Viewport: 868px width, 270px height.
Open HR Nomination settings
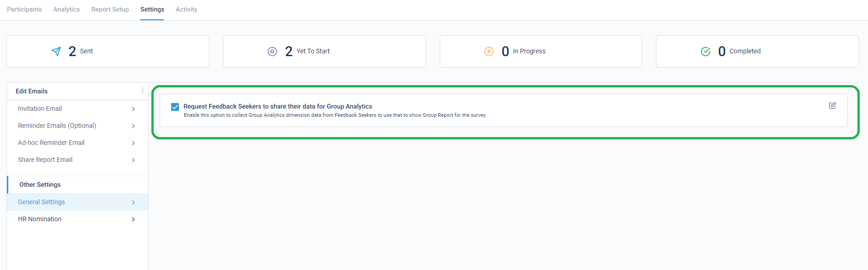(x=77, y=219)
